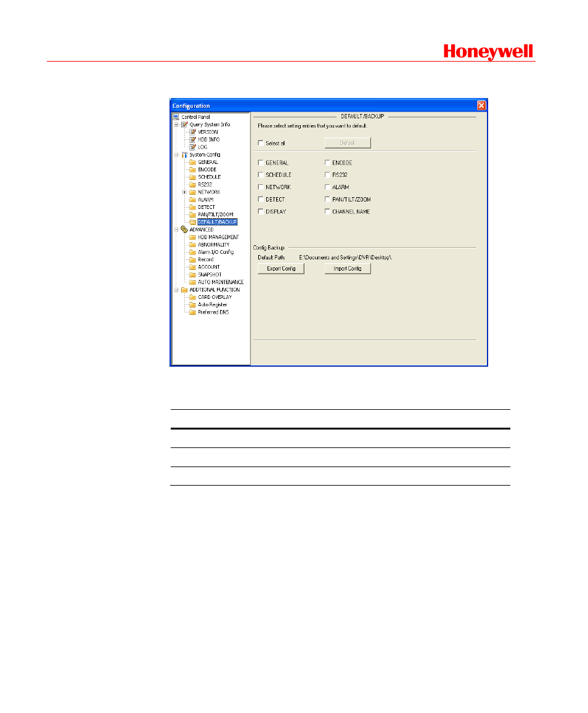Check the RS232 default checkbox
This screenshot has height=713, width=588.
click(x=327, y=174)
